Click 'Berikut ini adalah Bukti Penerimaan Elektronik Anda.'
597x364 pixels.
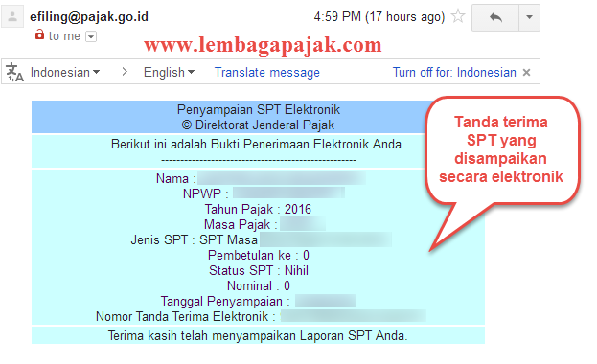click(x=258, y=145)
